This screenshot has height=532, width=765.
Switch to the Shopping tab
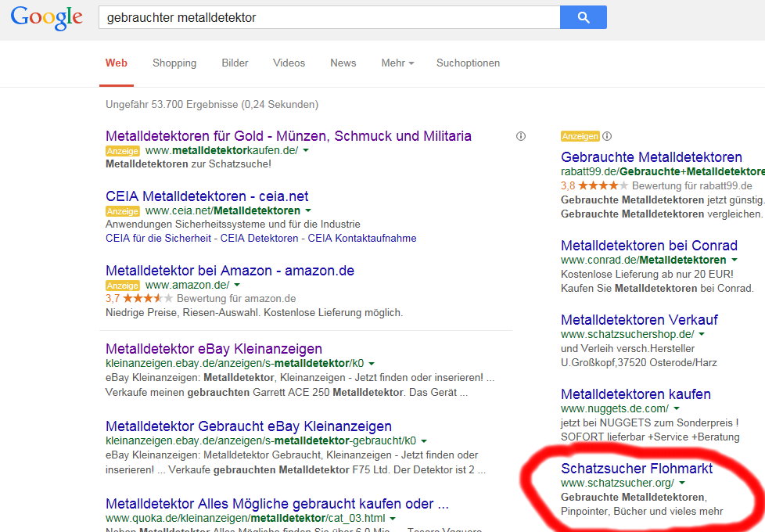point(174,63)
